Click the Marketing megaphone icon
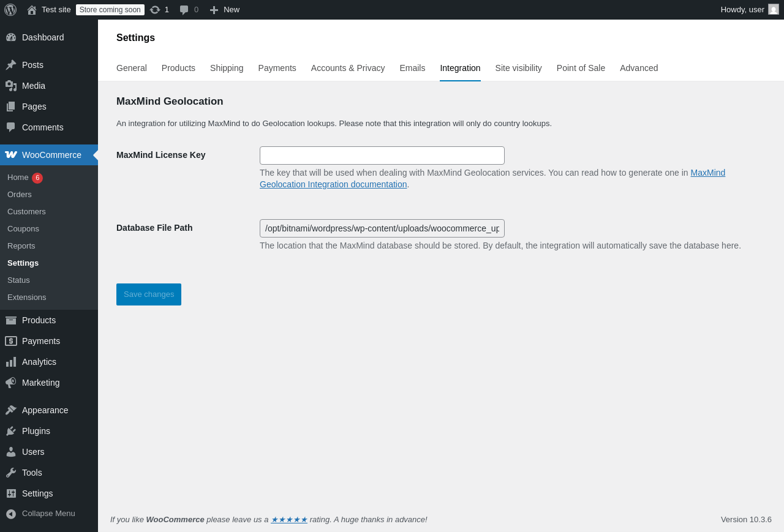This screenshot has width=784, height=532. coord(11,383)
